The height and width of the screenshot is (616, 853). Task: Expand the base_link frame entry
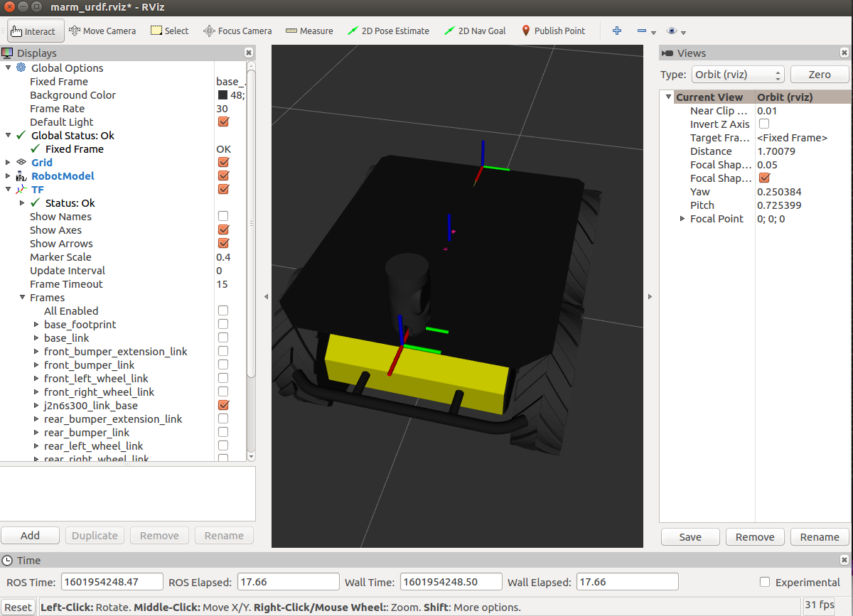point(36,337)
